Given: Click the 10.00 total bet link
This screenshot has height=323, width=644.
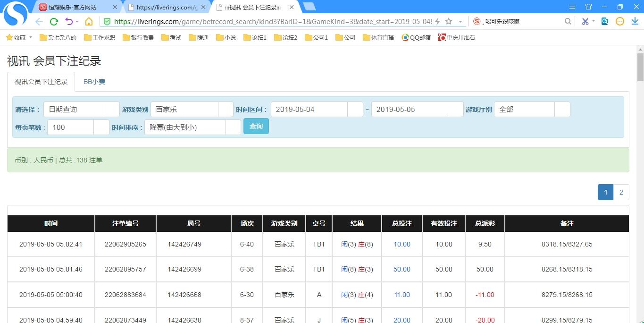Looking at the screenshot, I should 402,244.
